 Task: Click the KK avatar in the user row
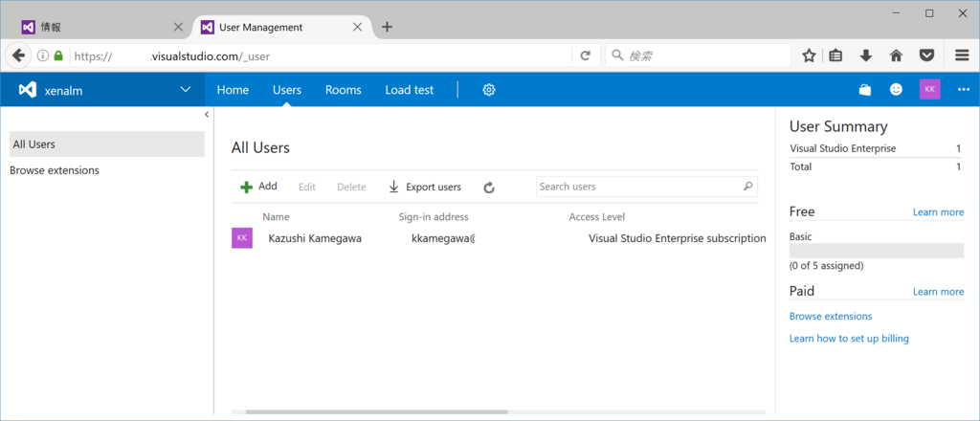[242, 238]
